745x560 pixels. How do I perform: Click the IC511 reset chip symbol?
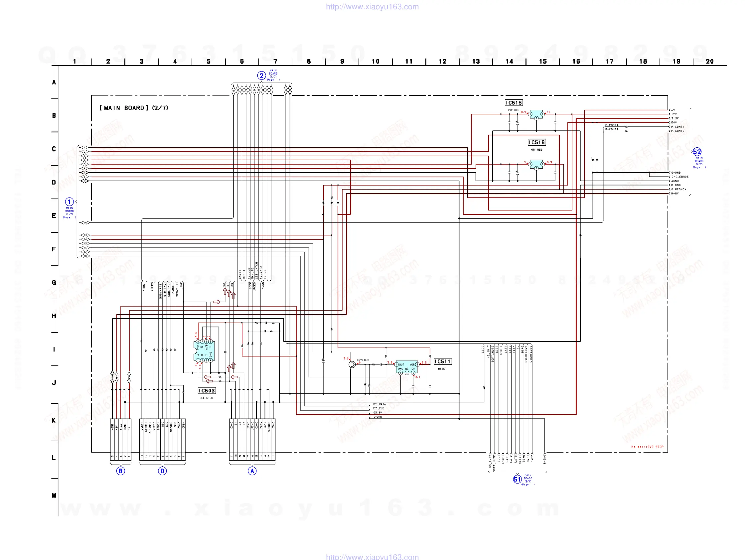click(407, 367)
